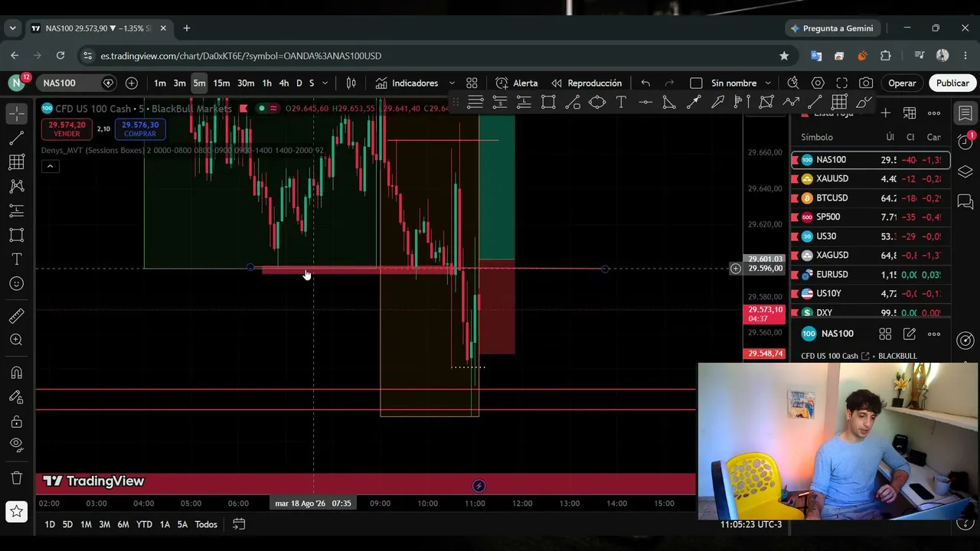Open the candlestick chart type selector

[351, 83]
